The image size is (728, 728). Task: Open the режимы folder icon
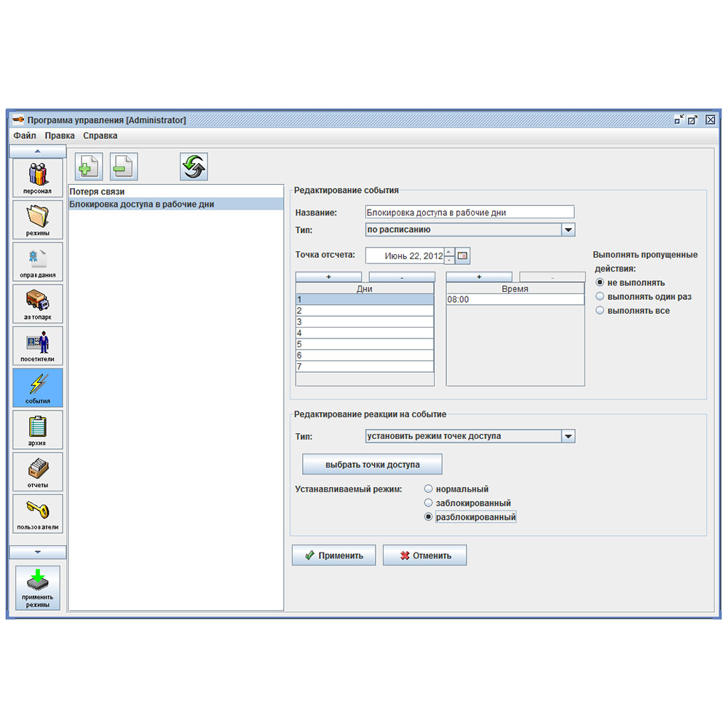pos(37,220)
